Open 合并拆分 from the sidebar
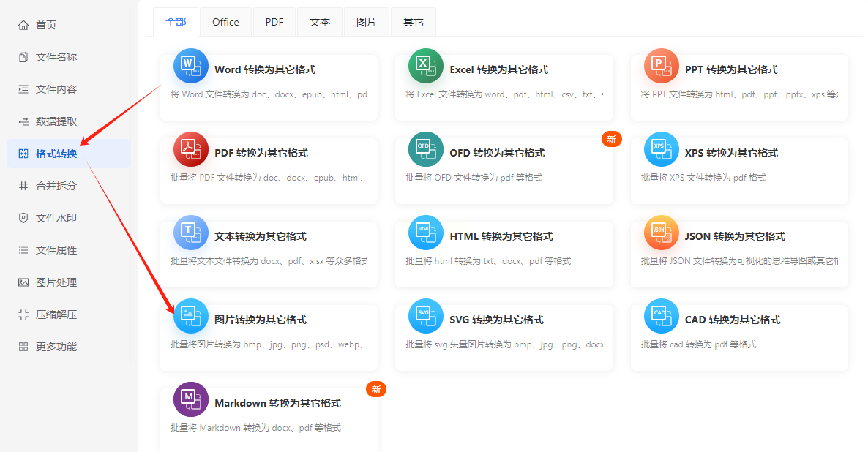 coord(56,186)
